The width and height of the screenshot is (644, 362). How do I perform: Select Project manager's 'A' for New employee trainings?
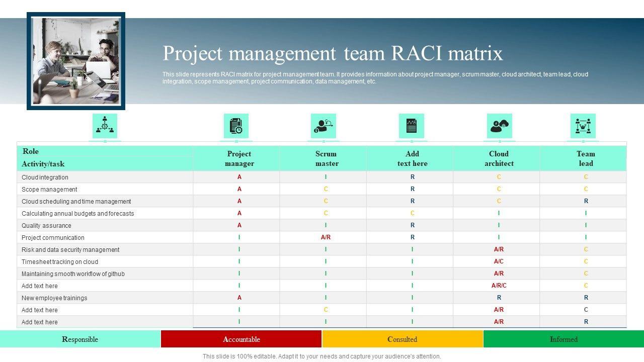239,298
